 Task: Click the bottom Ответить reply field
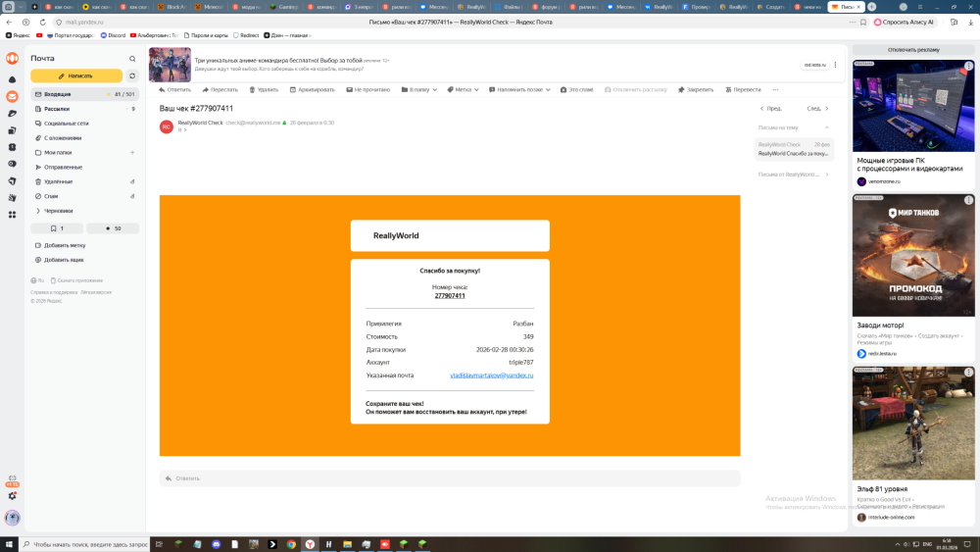click(450, 478)
